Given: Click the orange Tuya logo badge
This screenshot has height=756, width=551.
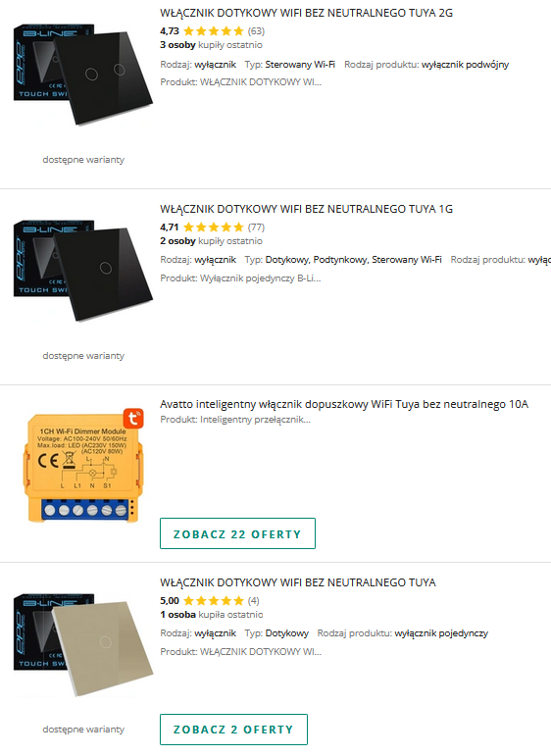Looking at the screenshot, I should click(133, 419).
